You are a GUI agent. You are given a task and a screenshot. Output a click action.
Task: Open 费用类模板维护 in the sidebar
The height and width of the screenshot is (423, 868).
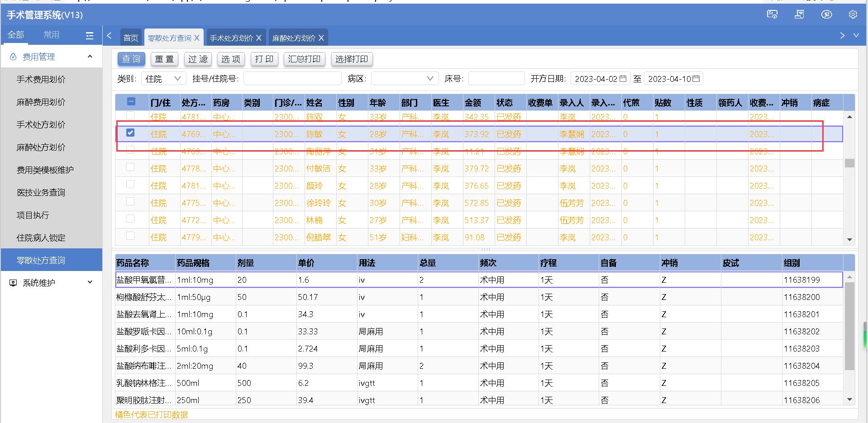point(52,170)
